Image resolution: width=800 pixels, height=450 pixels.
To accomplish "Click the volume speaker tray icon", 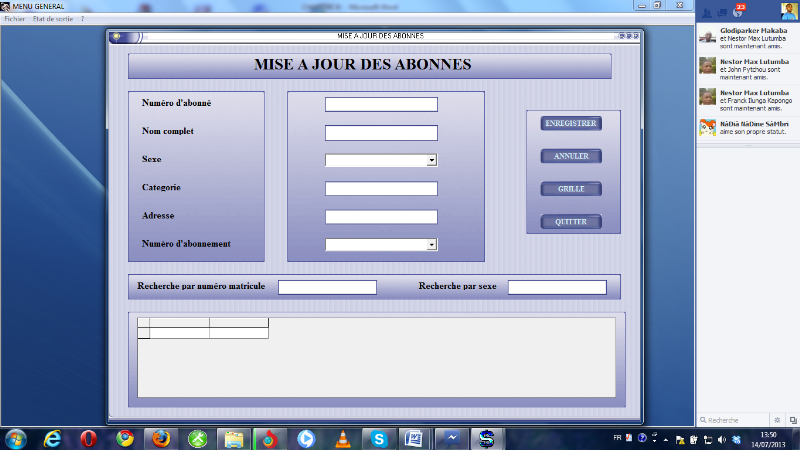I will 721,440.
